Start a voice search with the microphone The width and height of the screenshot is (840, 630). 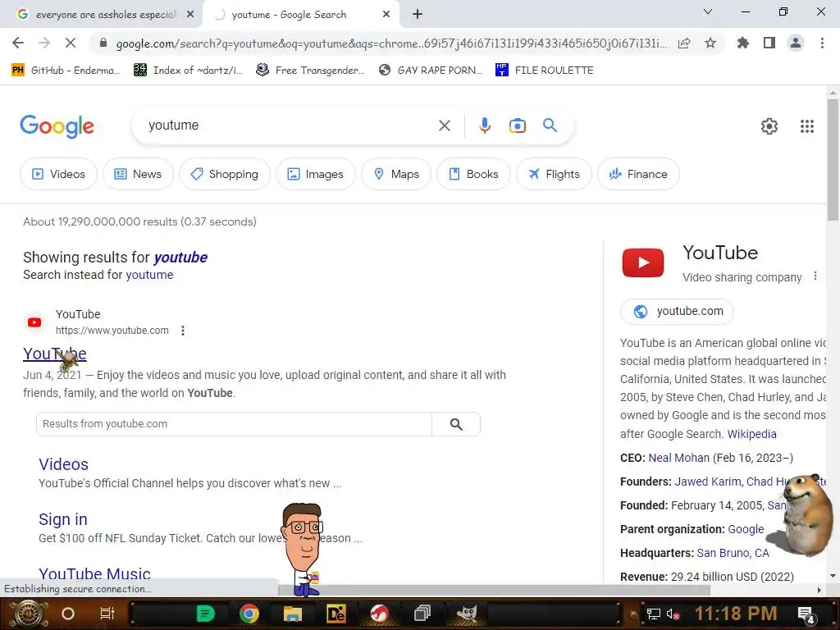pyautogui.click(x=484, y=126)
